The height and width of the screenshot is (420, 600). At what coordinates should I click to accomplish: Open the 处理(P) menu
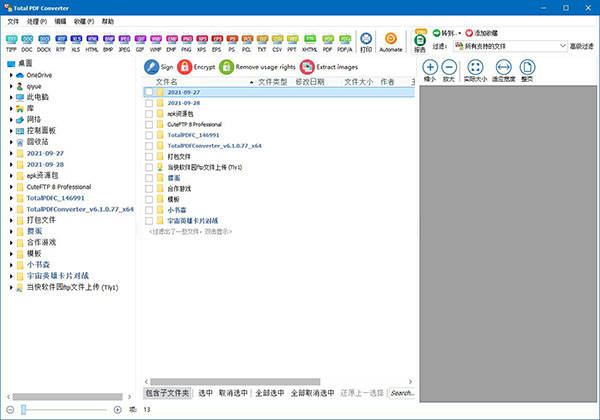pos(37,21)
